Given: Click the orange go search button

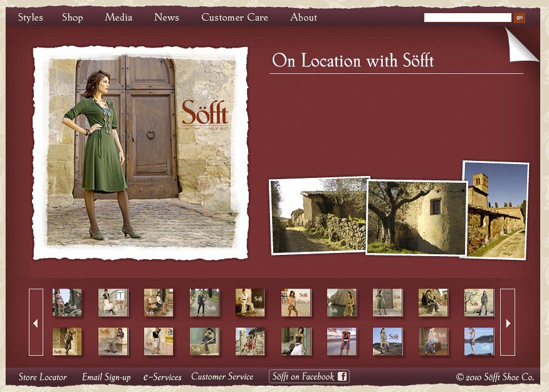Looking at the screenshot, I should [x=520, y=18].
